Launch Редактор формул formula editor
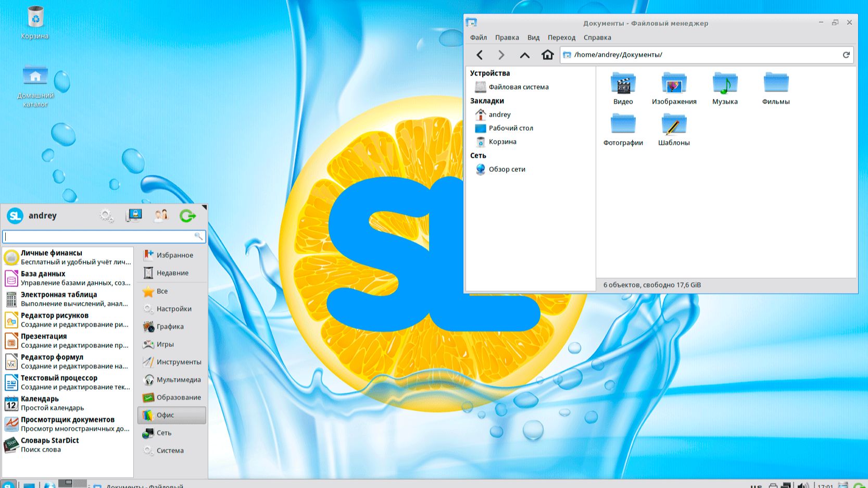 click(x=68, y=361)
